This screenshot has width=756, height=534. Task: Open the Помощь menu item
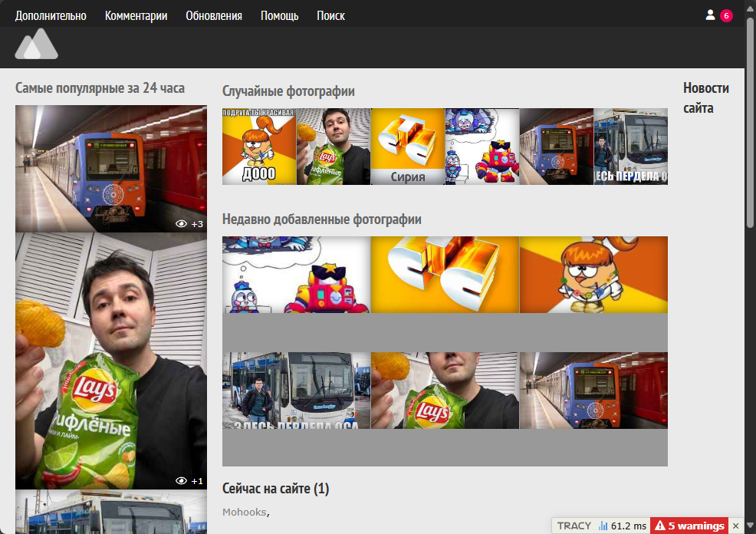(279, 15)
